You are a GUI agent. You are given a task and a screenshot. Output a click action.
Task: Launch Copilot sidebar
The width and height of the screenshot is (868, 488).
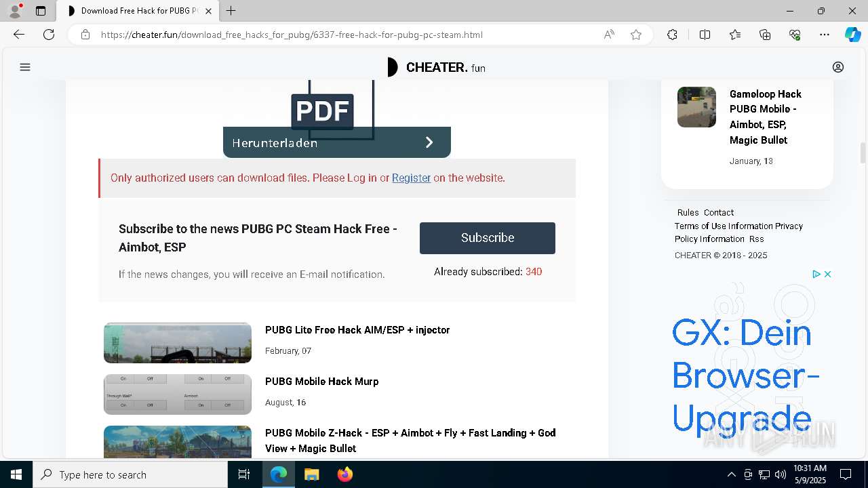coord(852,35)
